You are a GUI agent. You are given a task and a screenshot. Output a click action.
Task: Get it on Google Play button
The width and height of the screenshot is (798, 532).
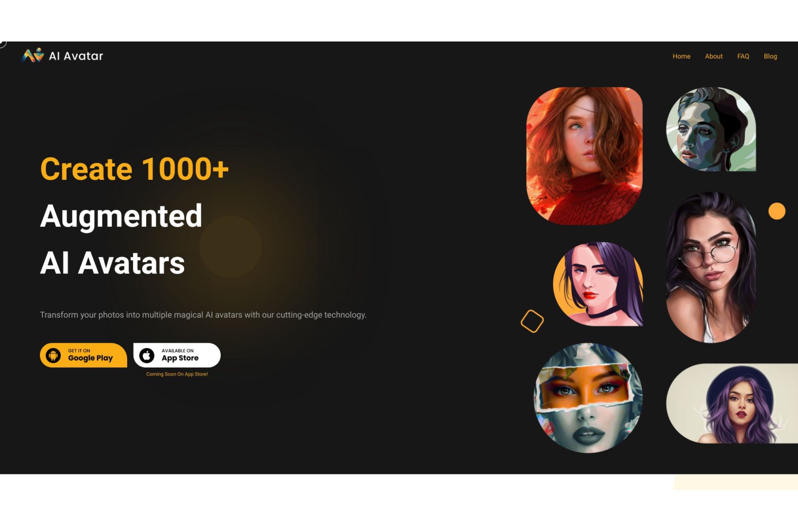84,355
